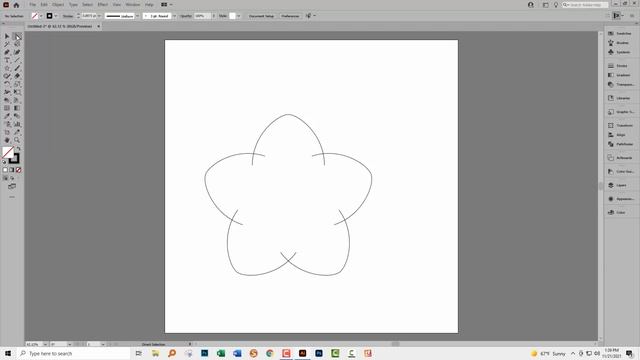Image resolution: width=640 pixels, height=360 pixels.
Task: Open the Graphic Styles panel
Action: [x=620, y=112]
